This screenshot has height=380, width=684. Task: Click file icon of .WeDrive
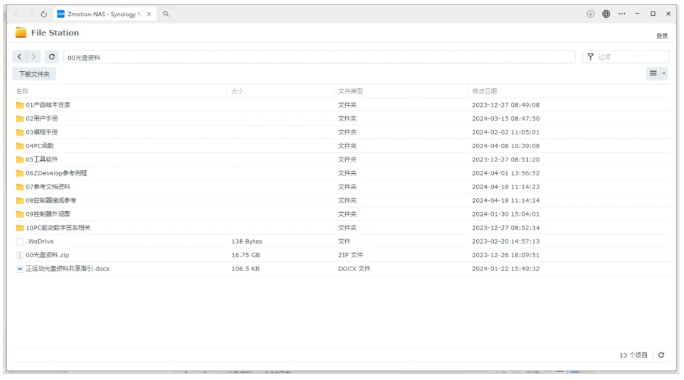tap(20, 241)
